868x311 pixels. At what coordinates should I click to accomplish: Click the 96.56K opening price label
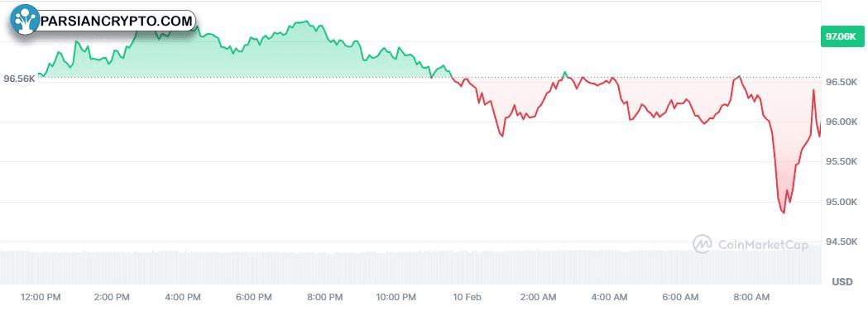19,79
